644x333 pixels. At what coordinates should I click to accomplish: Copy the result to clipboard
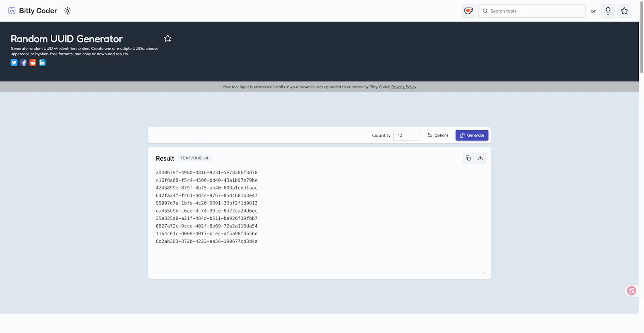click(468, 158)
